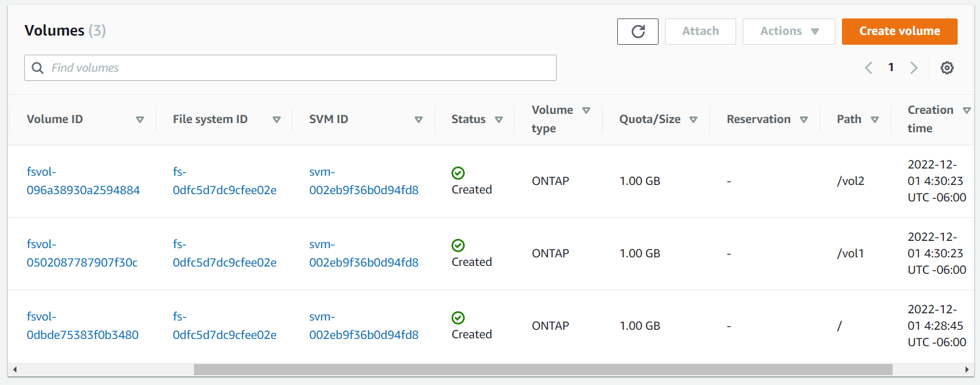Image resolution: width=980 pixels, height=385 pixels.
Task: Sort by SVM ID column arrow
Action: (419, 120)
